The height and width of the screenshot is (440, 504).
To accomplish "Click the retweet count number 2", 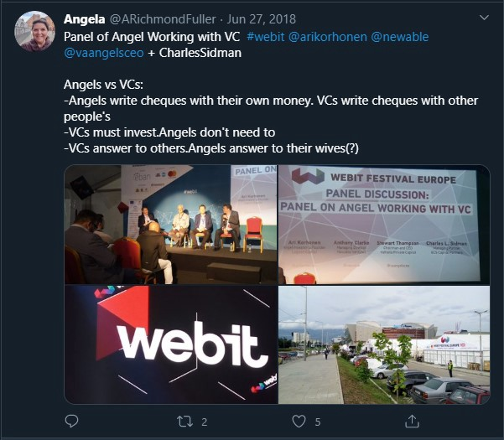I will [205, 422].
